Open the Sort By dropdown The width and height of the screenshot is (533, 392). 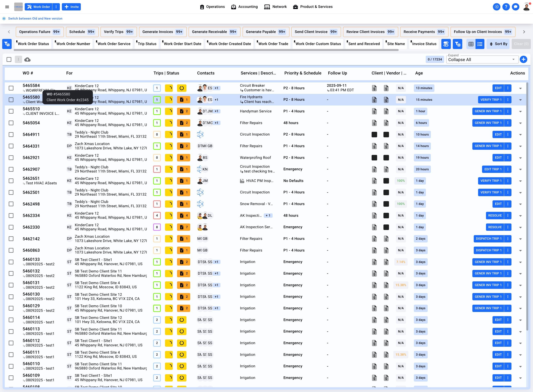(498, 44)
